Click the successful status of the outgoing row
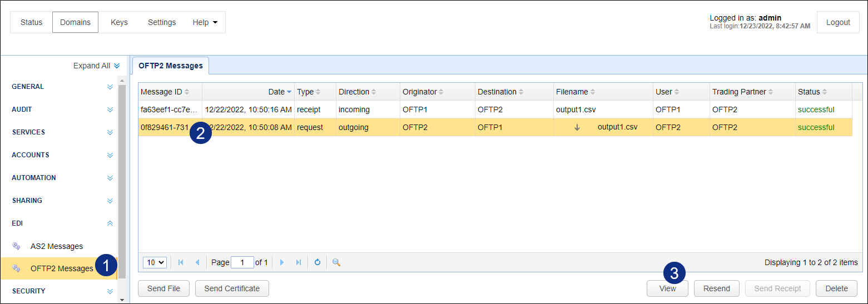Screen dimensions: 868x304 click(816, 127)
